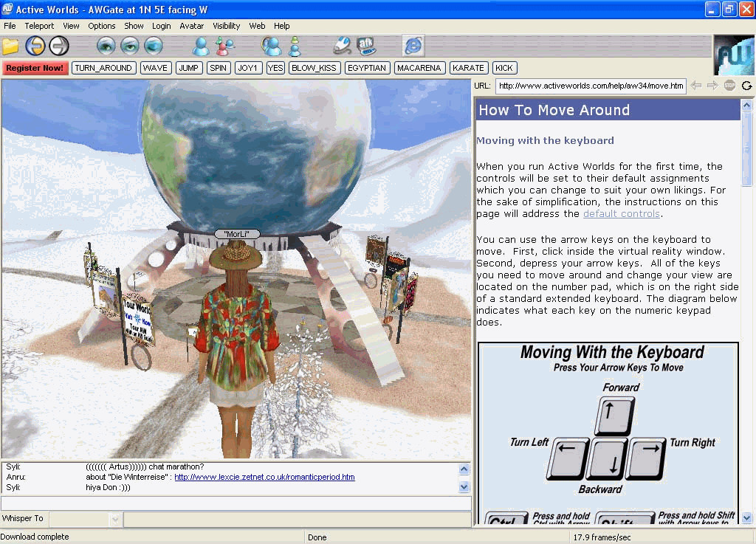Click the AW logo beside the toolbar
The width and height of the screenshot is (756, 544).
coord(733,55)
